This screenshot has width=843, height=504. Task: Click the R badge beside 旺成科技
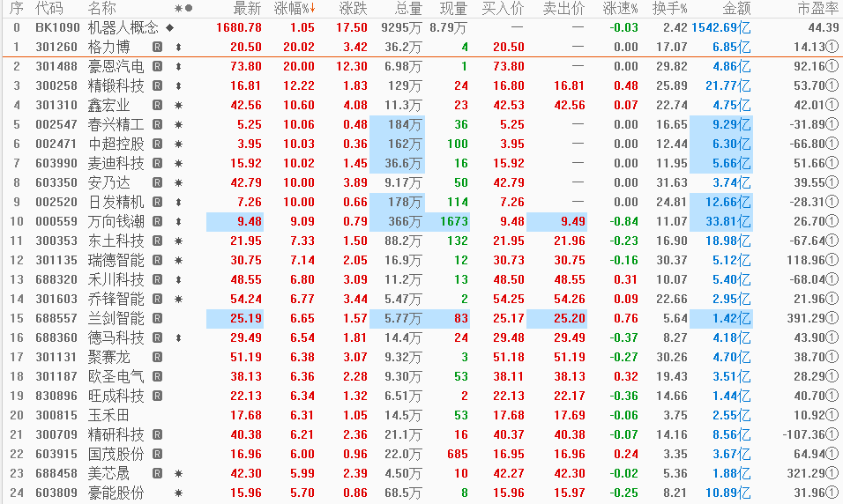click(157, 396)
